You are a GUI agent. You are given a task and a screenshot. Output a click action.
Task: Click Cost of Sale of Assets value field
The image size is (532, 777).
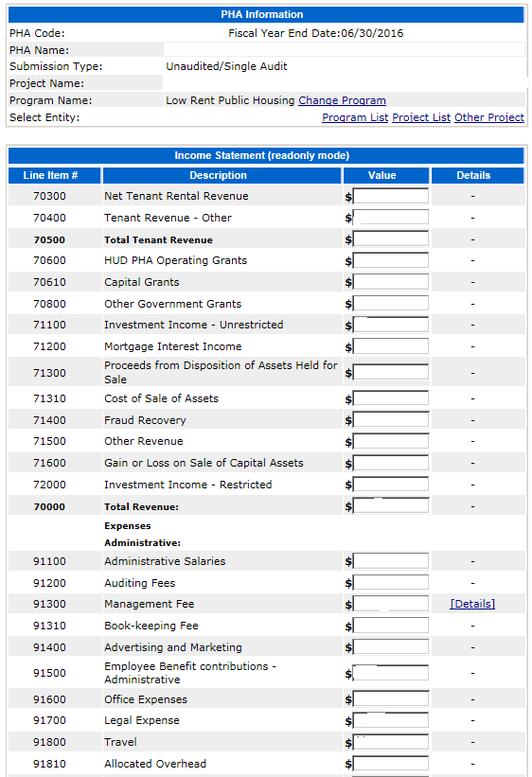(x=391, y=398)
